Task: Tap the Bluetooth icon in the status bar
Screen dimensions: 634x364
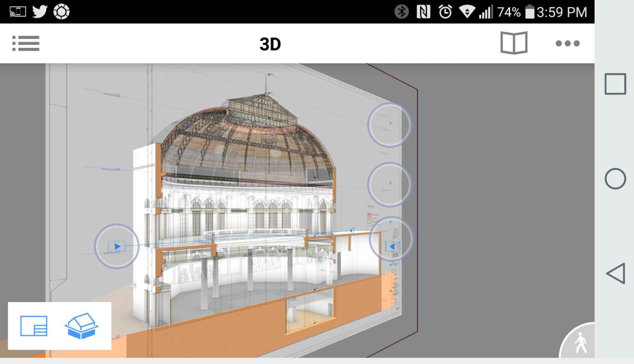Action: 401,12
